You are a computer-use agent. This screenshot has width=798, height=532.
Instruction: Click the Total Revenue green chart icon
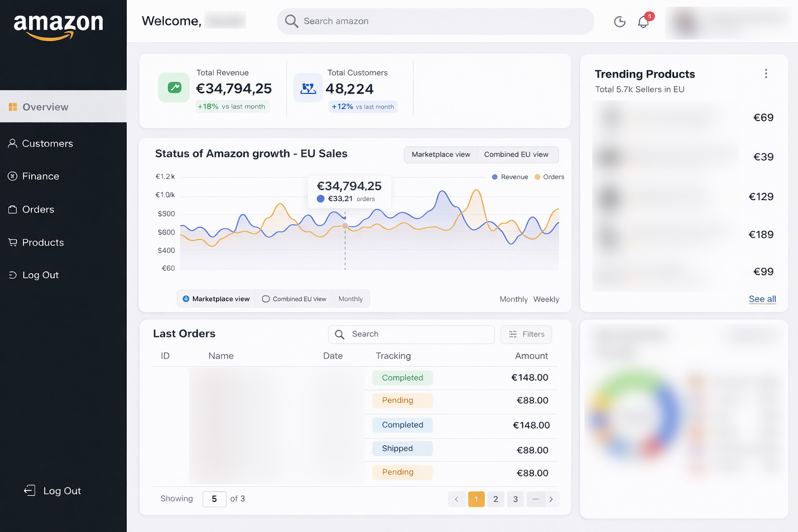(x=174, y=88)
